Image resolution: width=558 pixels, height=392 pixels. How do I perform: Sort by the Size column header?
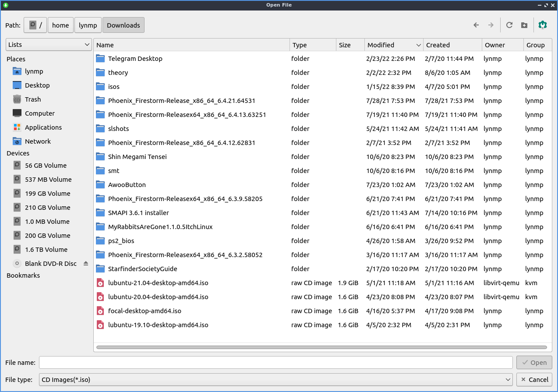pos(350,45)
